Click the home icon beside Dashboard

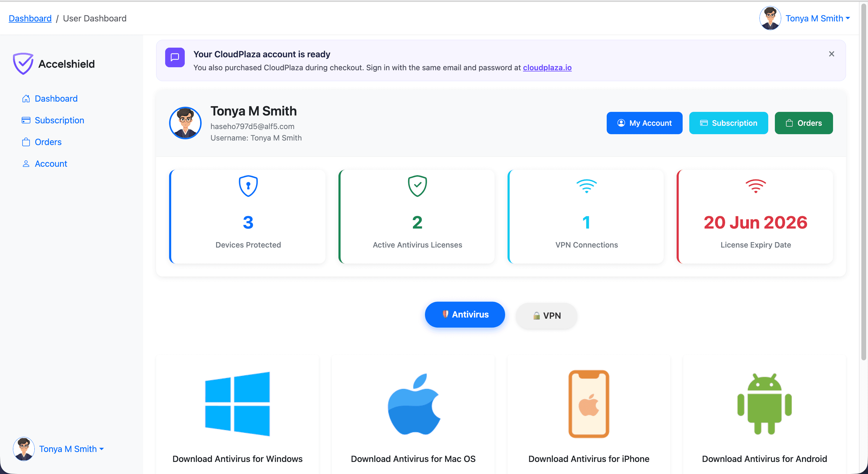coord(26,98)
